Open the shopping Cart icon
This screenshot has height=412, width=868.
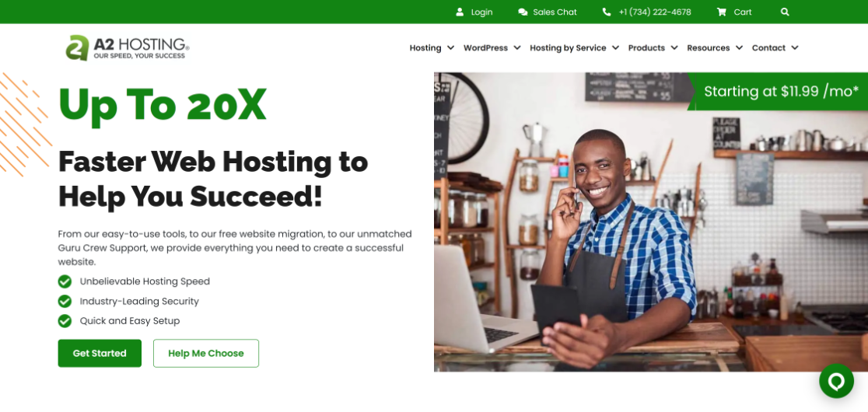pyautogui.click(x=721, y=12)
